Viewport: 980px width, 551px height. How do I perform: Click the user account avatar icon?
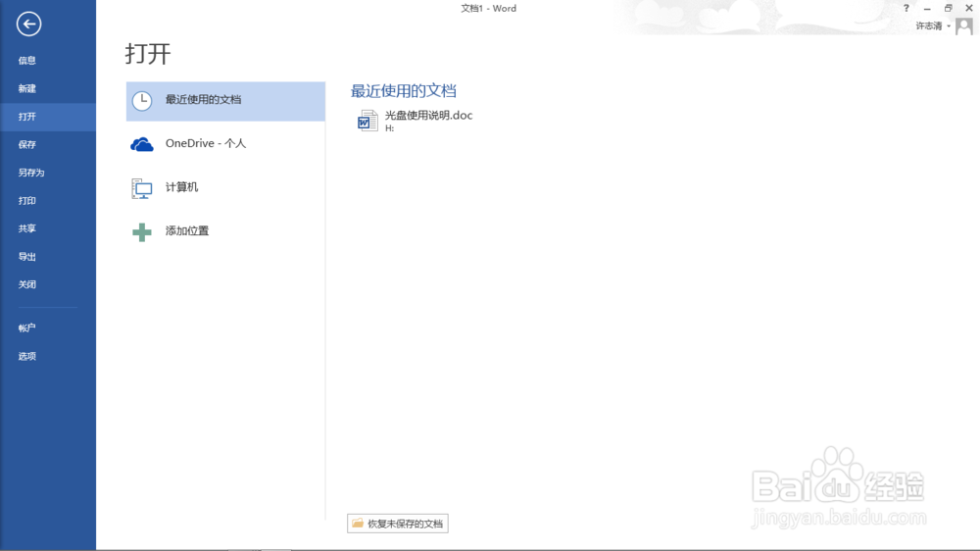coord(963,26)
